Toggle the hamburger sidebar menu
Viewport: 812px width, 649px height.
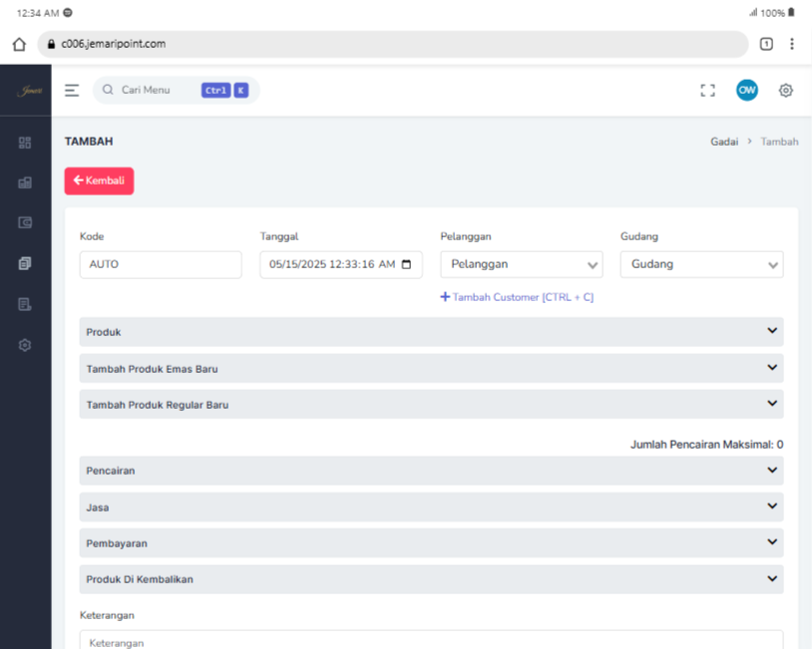(72, 91)
